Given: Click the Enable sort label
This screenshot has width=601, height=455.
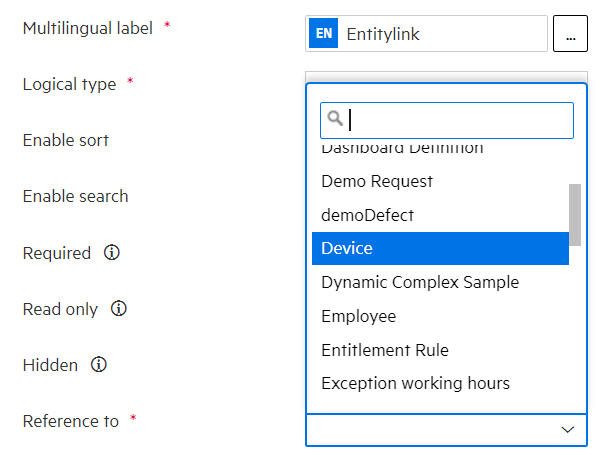Looking at the screenshot, I should click(x=66, y=140).
